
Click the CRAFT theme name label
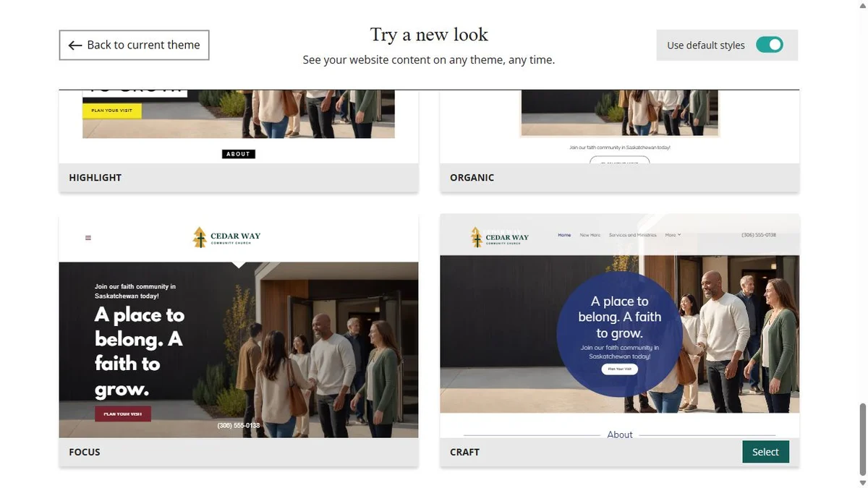[x=464, y=452]
